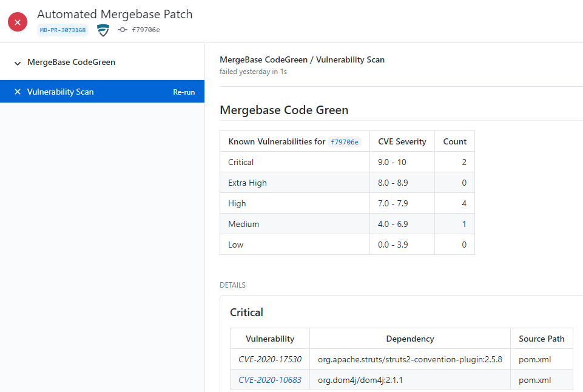Click the Automated Mergebase Patch title
The image size is (583, 392).
point(115,14)
